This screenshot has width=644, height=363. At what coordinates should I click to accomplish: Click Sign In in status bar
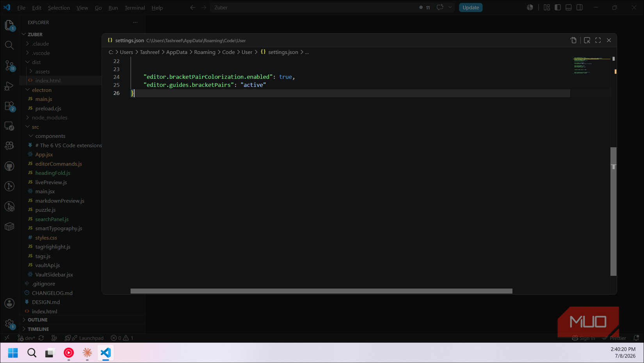pos(584,338)
